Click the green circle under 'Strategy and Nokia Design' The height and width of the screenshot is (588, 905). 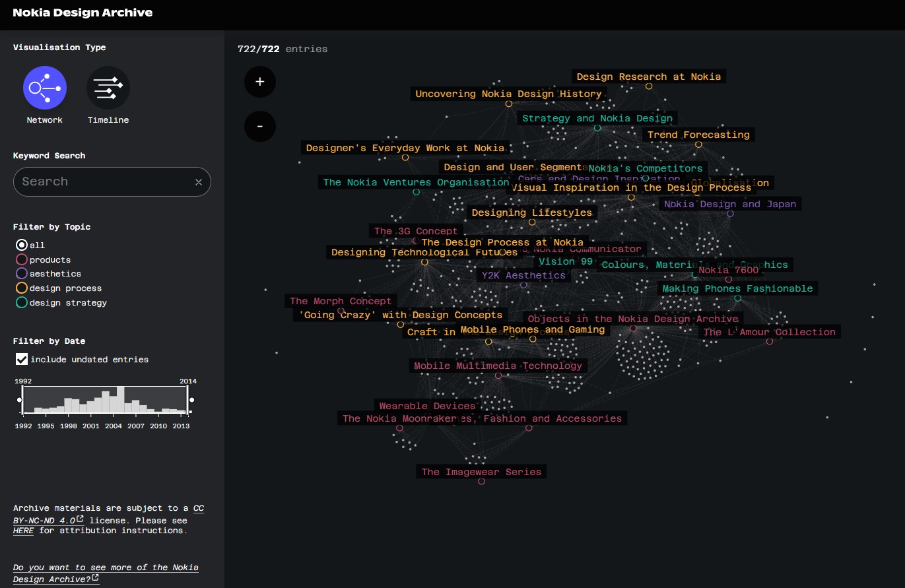click(x=597, y=128)
